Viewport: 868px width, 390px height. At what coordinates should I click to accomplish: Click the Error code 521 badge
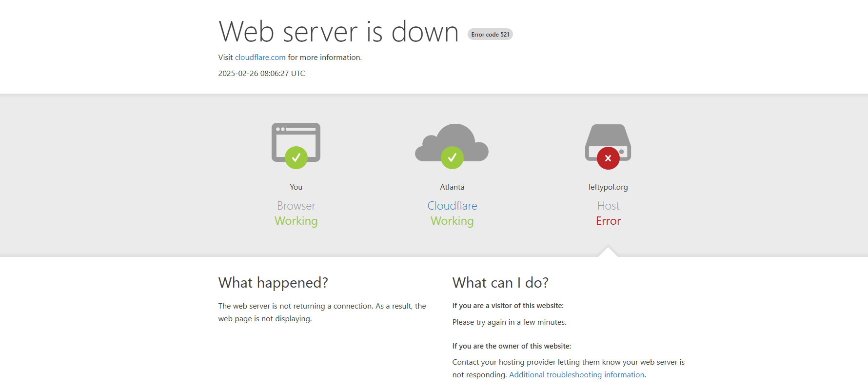click(490, 34)
